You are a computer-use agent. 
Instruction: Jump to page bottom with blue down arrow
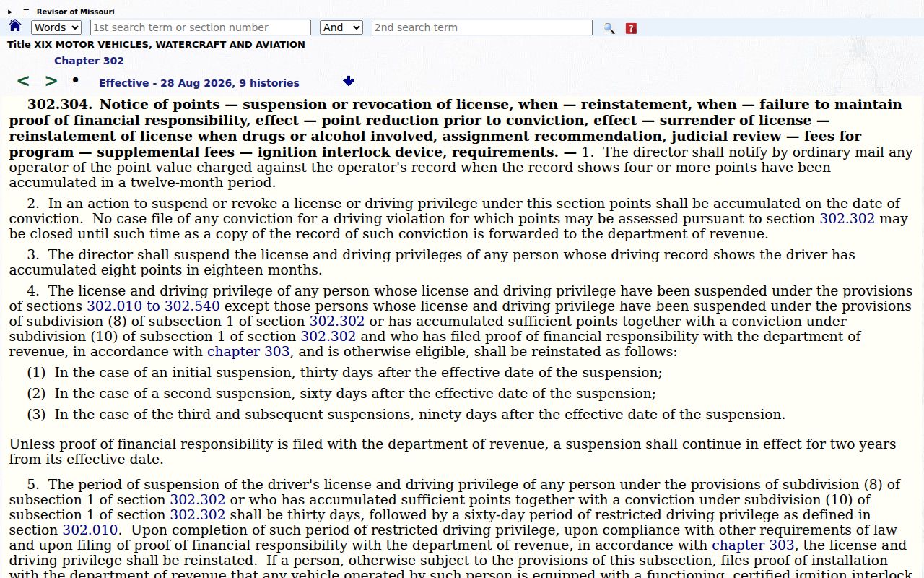coord(349,81)
